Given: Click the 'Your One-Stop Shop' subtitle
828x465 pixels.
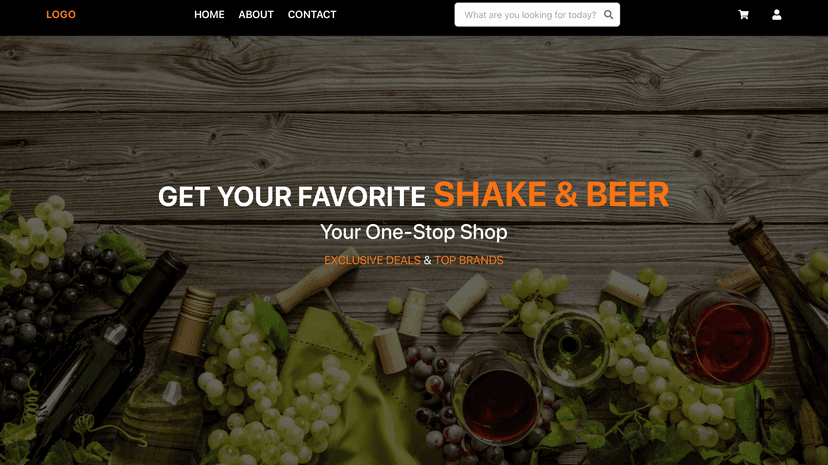Looking at the screenshot, I should [413, 232].
